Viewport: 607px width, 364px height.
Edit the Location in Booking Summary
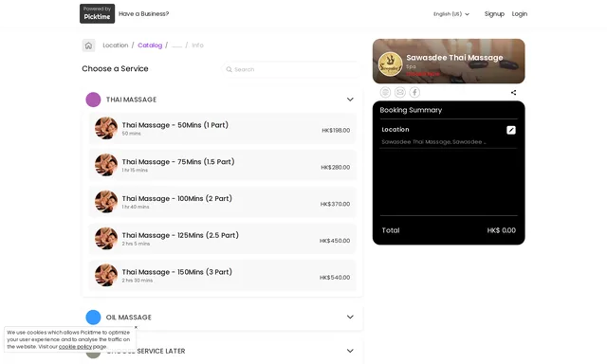(511, 130)
